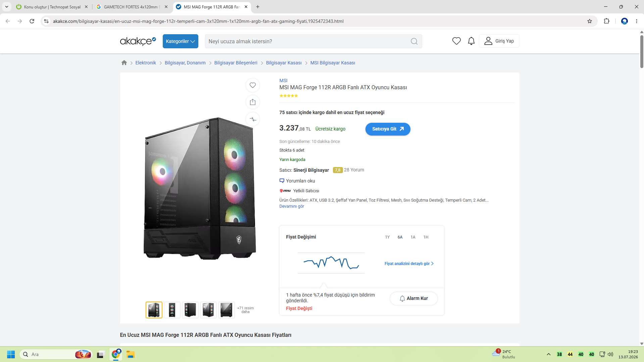The image size is (644, 362).
Task: Click Yorumları oku link
Action: click(297, 181)
